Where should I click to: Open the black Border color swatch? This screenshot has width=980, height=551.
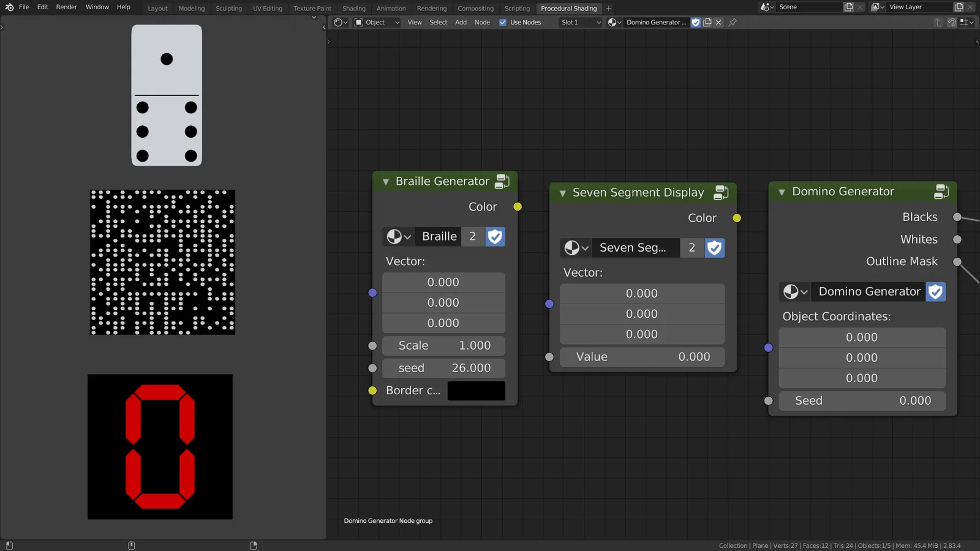(476, 391)
